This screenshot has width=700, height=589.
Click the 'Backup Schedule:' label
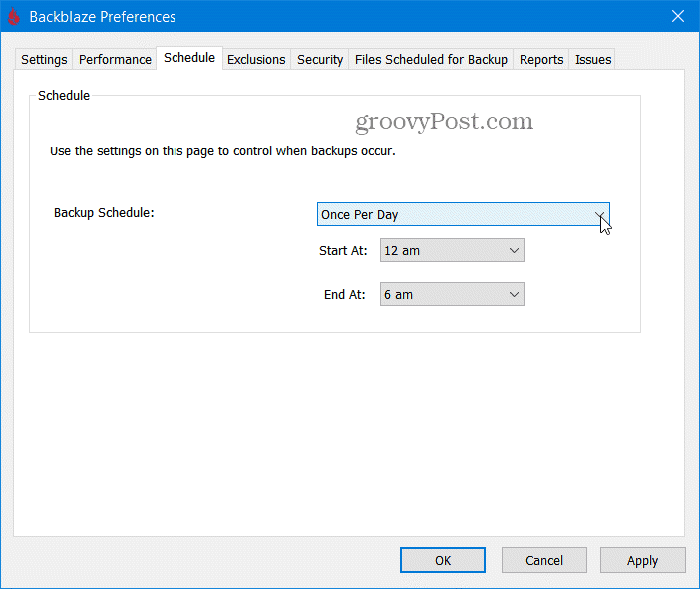click(x=104, y=213)
